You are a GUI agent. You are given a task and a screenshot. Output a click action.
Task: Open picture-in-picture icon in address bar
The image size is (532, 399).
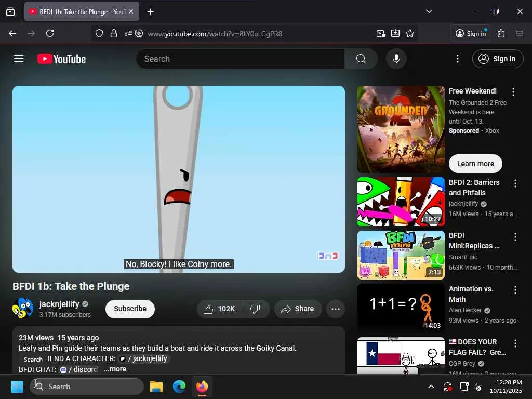[381, 33]
